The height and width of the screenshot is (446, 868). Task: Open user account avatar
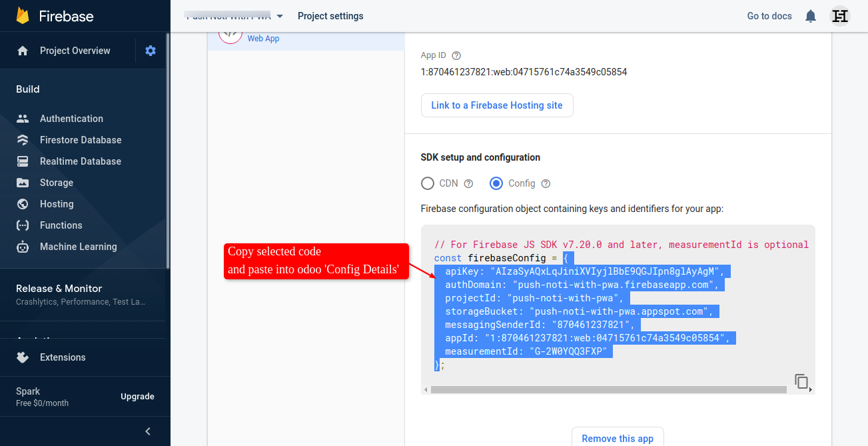[840, 16]
